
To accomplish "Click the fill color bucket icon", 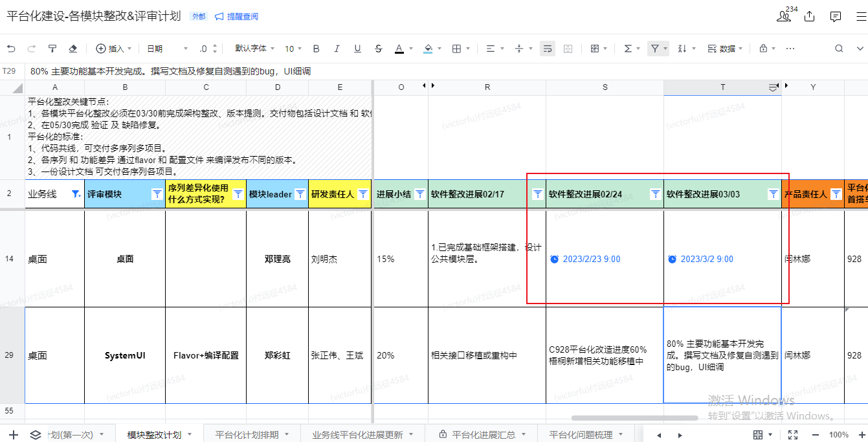I will click(x=428, y=49).
